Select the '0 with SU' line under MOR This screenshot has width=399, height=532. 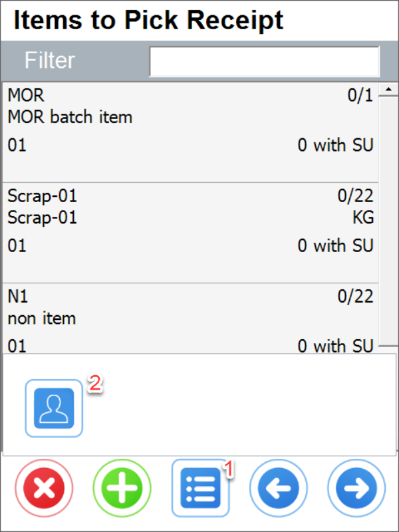click(336, 145)
